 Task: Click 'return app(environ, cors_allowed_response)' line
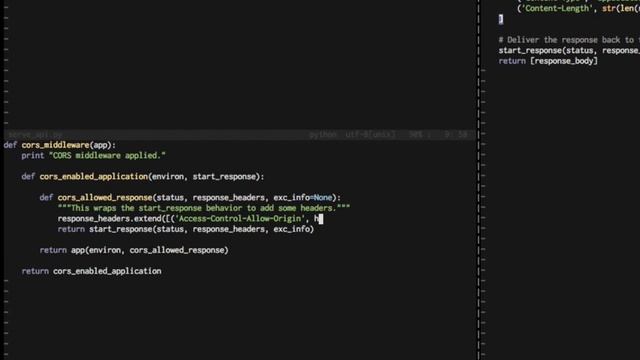click(x=134, y=251)
